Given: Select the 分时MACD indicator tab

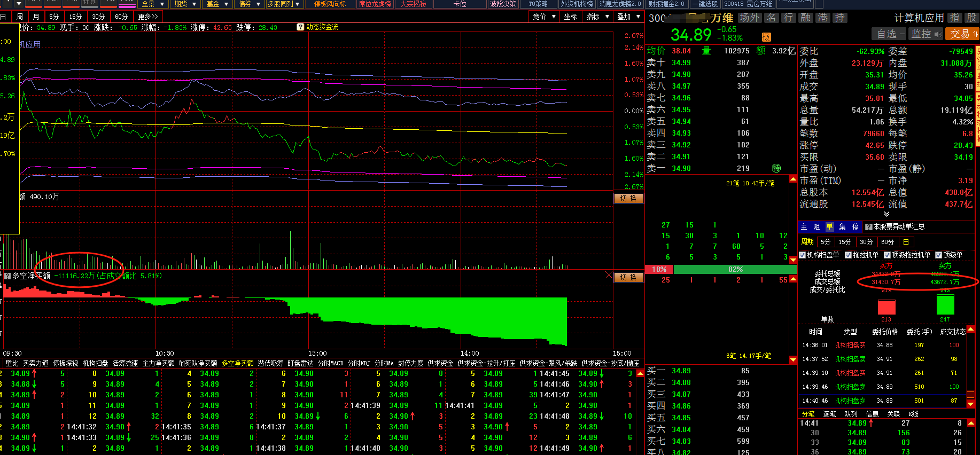Looking at the screenshot, I should pyautogui.click(x=330, y=363).
